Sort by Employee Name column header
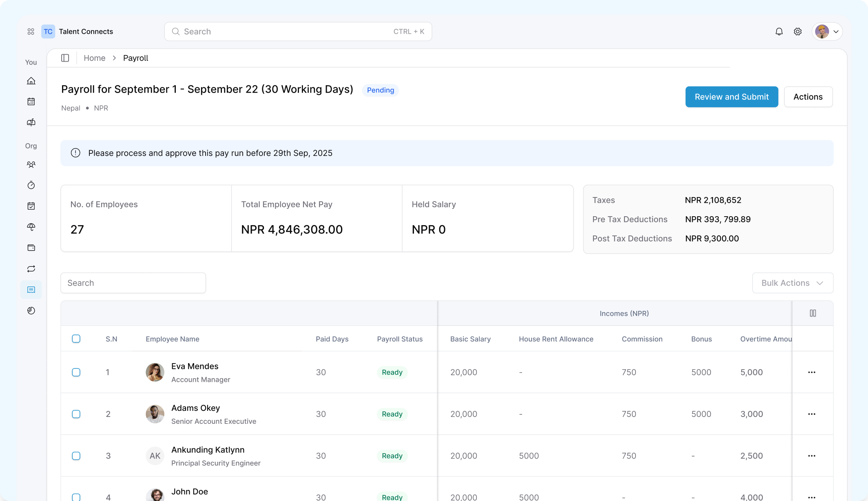 pyautogui.click(x=173, y=339)
